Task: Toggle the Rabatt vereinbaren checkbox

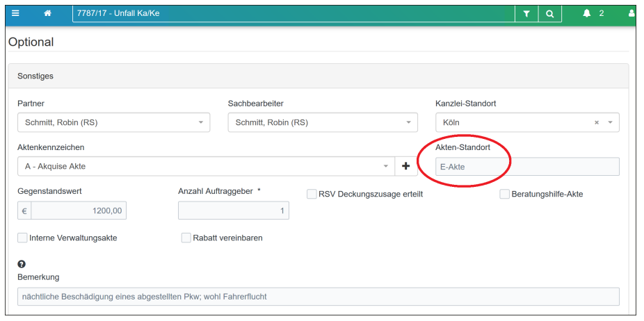Action: pyautogui.click(x=186, y=238)
